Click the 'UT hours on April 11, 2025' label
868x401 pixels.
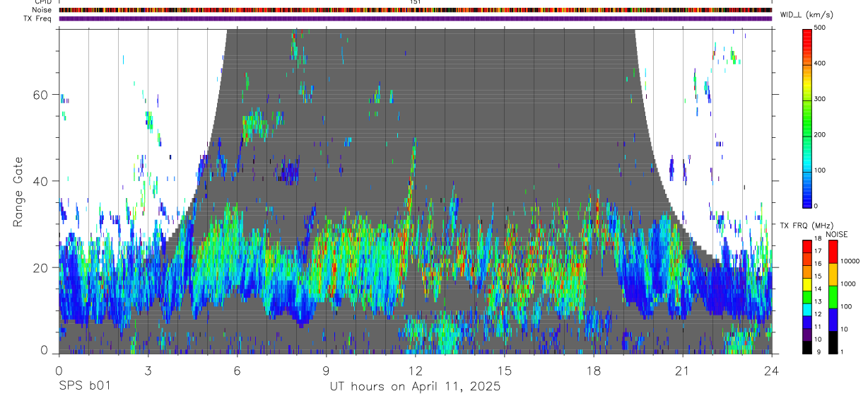pyautogui.click(x=415, y=387)
